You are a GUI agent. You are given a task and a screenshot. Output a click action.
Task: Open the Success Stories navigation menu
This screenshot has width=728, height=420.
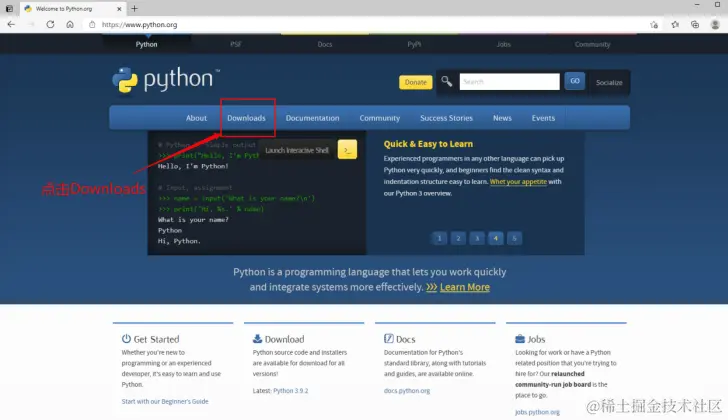[446, 118]
